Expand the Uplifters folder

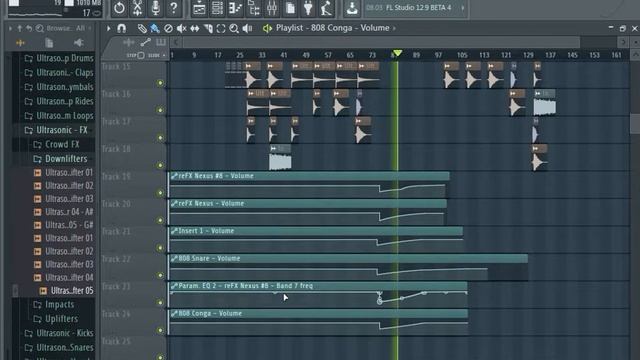click(x=56, y=319)
